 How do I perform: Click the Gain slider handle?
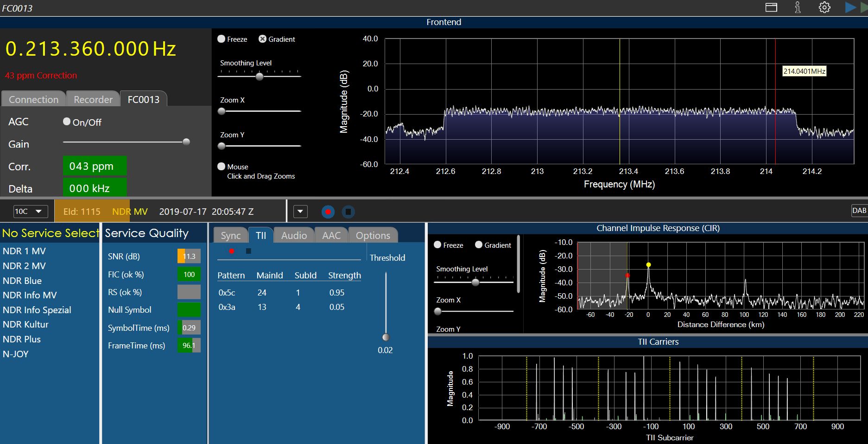coord(186,142)
